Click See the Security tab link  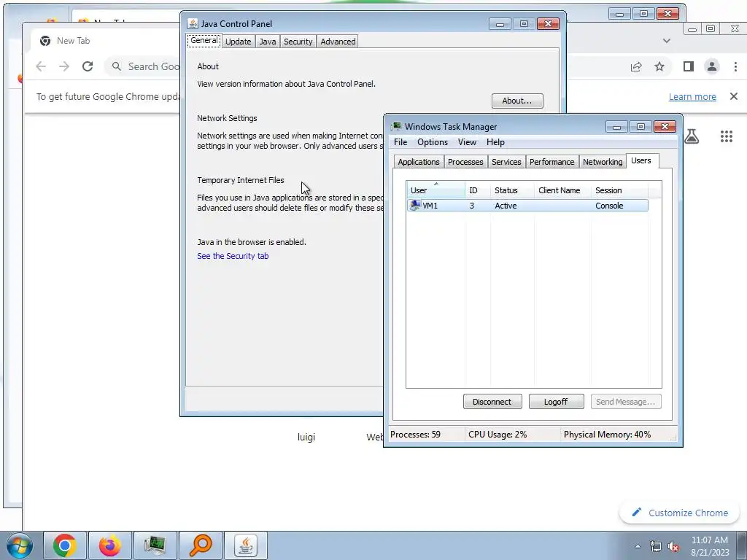233,256
